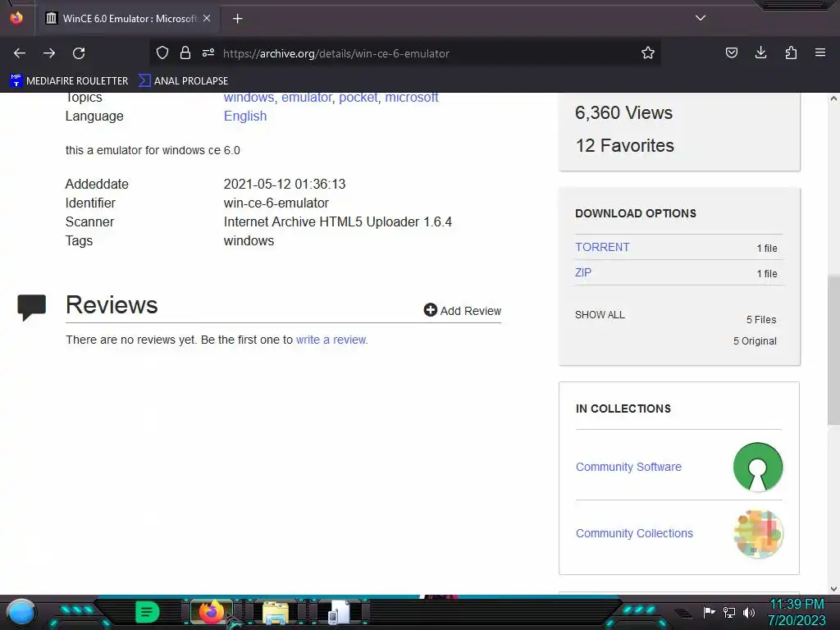Click the description 'this a emulator for windows ce 6.0'
Viewport: 840px width, 630px height.
pos(153,151)
